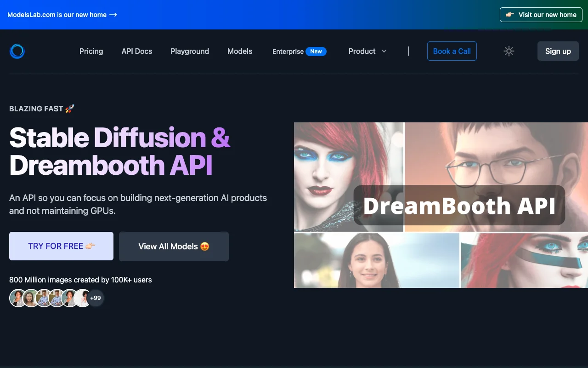This screenshot has height=368, width=588.
Task: Click the pointing-hand emoji on Visit button
Action: pos(509,14)
